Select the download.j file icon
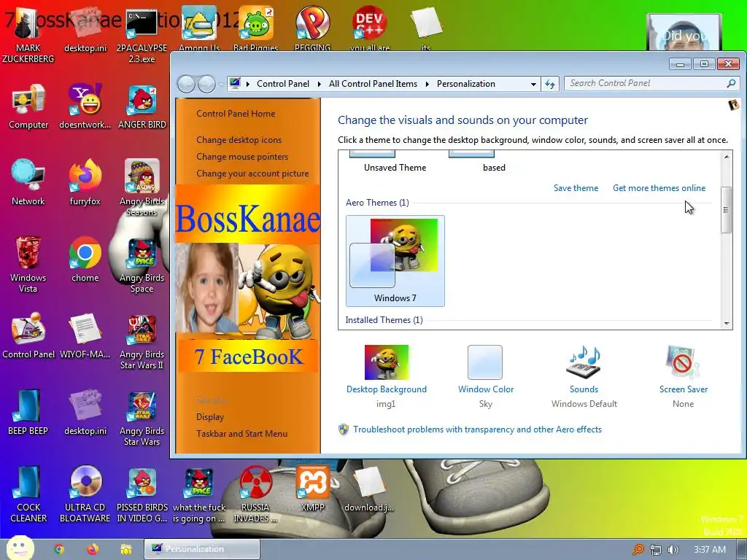 [369, 489]
